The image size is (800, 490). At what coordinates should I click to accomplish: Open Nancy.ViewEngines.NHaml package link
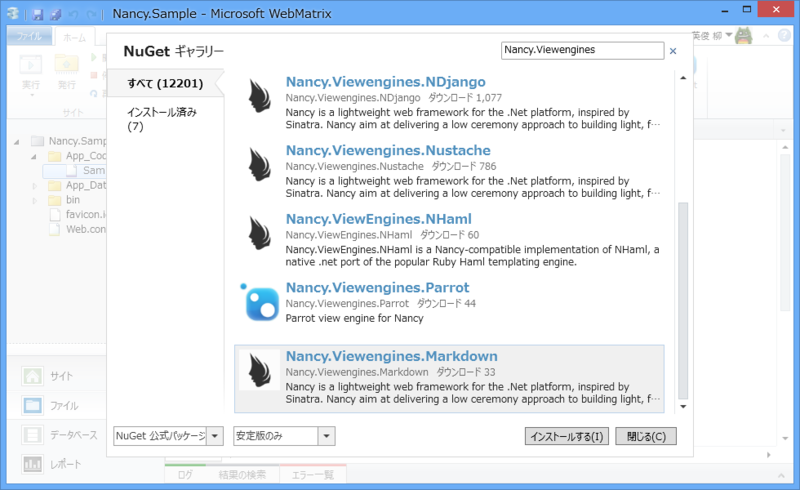[x=379, y=219]
